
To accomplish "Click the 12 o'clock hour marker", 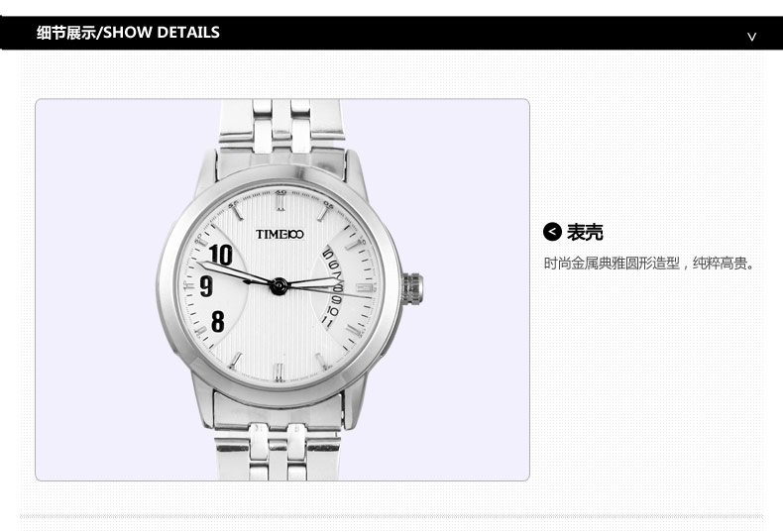I will coord(280,202).
